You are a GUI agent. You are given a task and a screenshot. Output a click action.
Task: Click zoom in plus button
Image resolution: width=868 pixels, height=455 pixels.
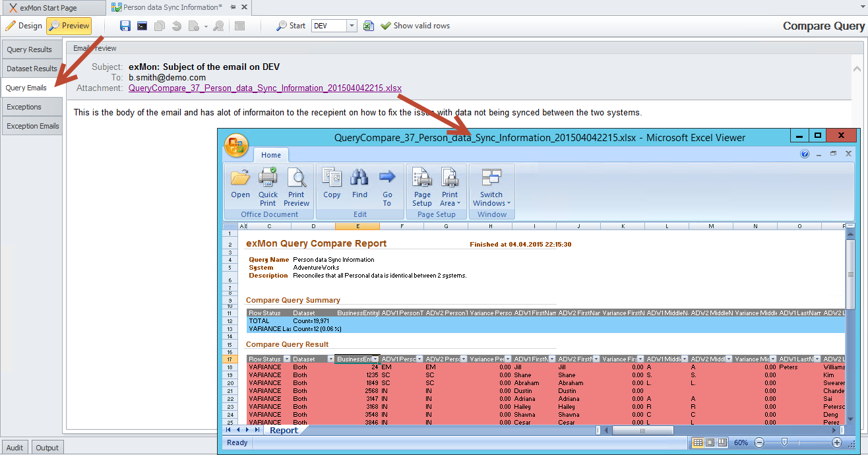(837, 442)
